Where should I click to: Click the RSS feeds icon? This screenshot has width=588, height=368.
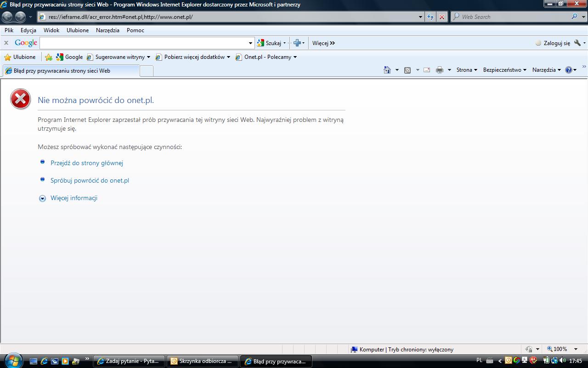407,70
